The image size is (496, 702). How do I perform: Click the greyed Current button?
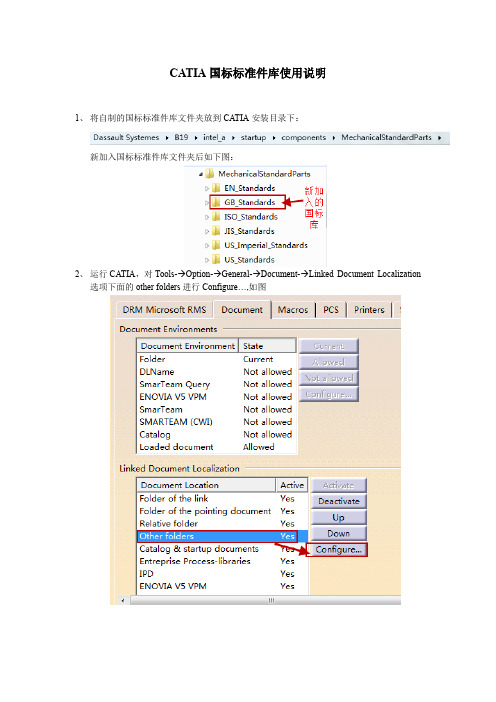click(x=329, y=346)
